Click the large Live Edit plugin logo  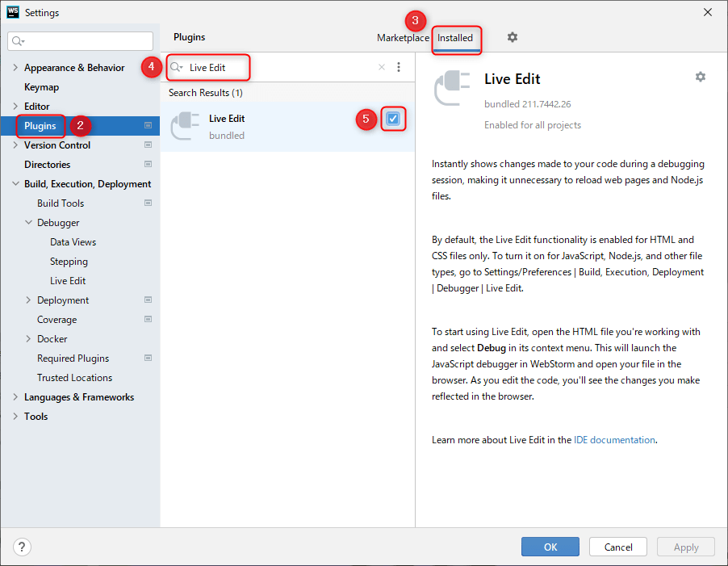tap(452, 87)
